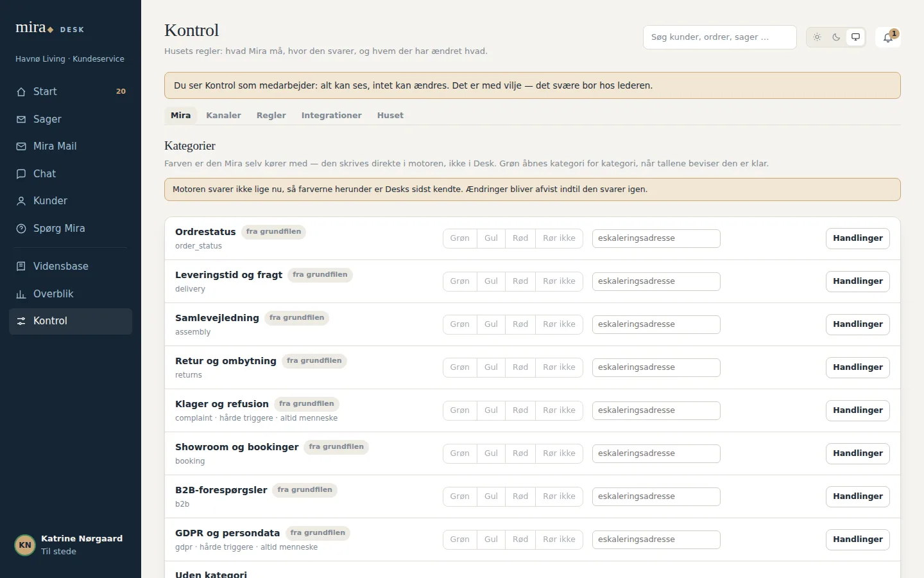Image resolution: width=924 pixels, height=578 pixels.
Task: Open Handlinger for Klager og refusion
Action: 858,410
